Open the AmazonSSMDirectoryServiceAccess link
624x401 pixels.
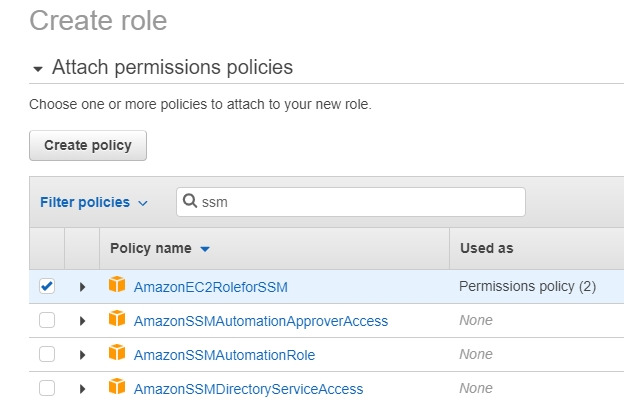tap(248, 389)
